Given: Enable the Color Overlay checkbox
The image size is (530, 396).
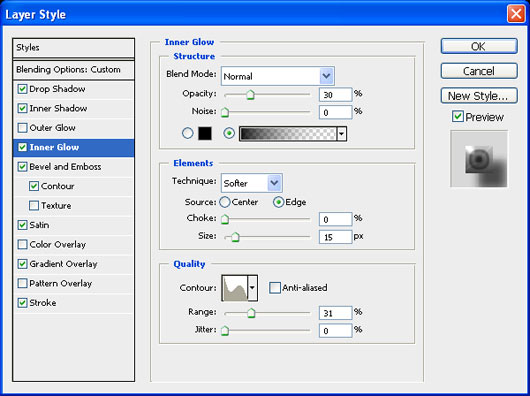Looking at the screenshot, I should click(22, 245).
